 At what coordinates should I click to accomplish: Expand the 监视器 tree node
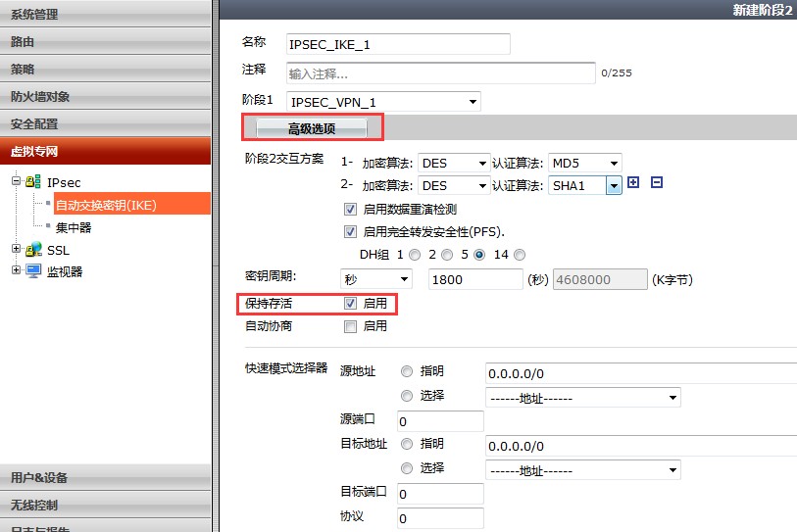(16, 271)
